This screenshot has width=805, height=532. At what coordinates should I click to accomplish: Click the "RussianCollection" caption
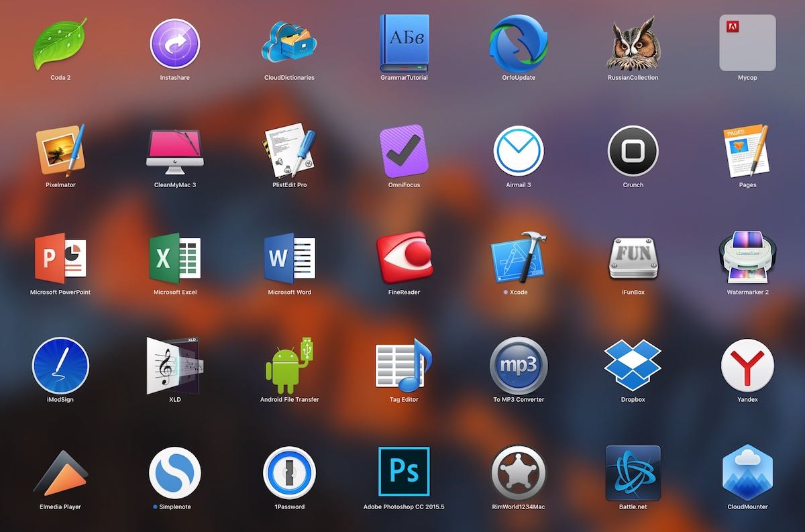tap(633, 78)
